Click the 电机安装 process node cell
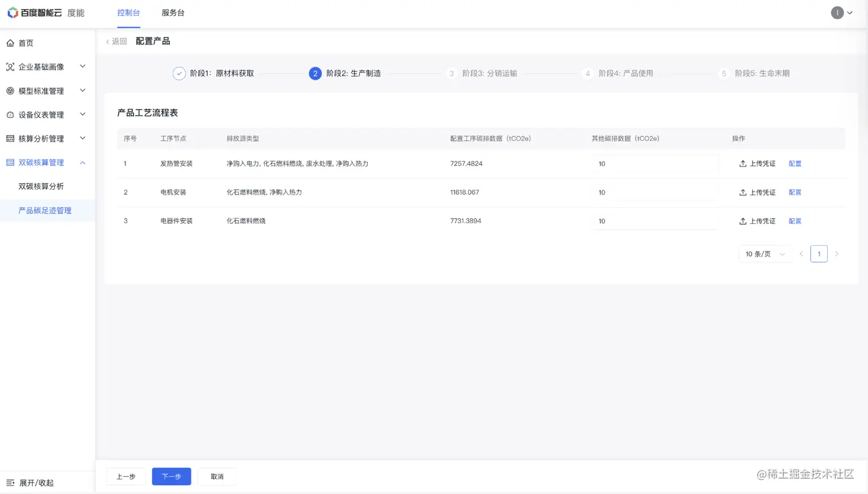The width and height of the screenshot is (868, 494). pyautogui.click(x=173, y=192)
